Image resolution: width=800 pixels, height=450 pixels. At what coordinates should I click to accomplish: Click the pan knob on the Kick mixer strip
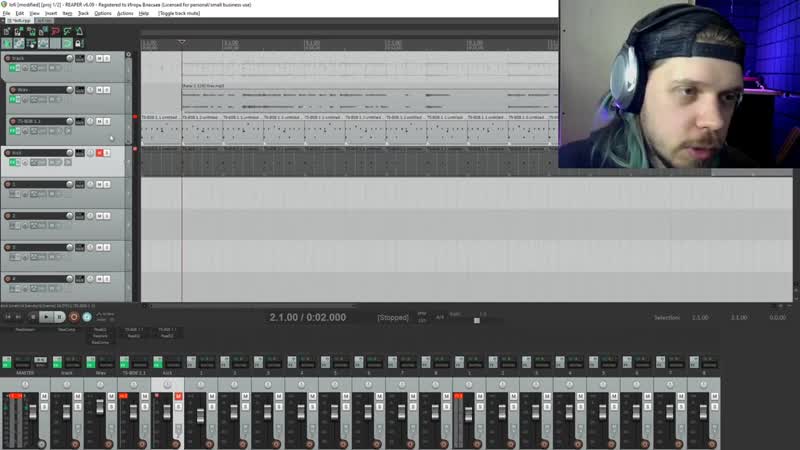(x=167, y=384)
